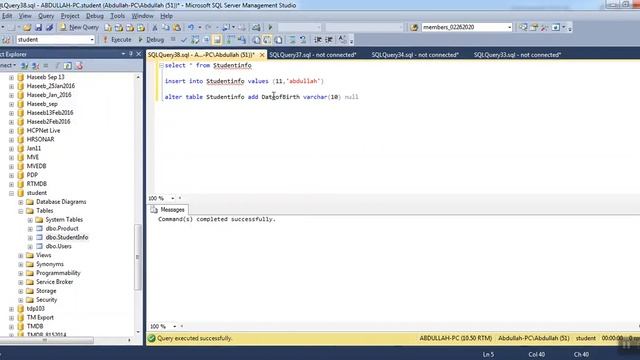Expand the Programmability folder

(20, 273)
